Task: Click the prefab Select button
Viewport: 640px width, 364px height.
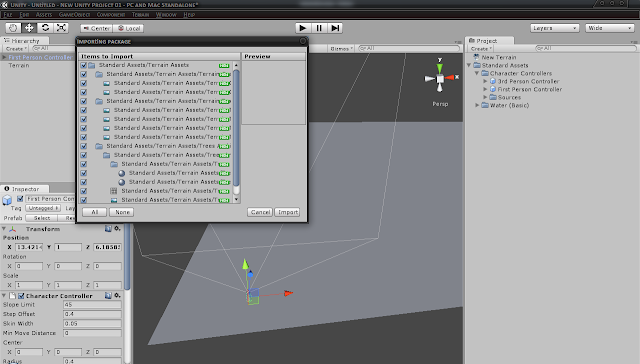Action: [42, 218]
